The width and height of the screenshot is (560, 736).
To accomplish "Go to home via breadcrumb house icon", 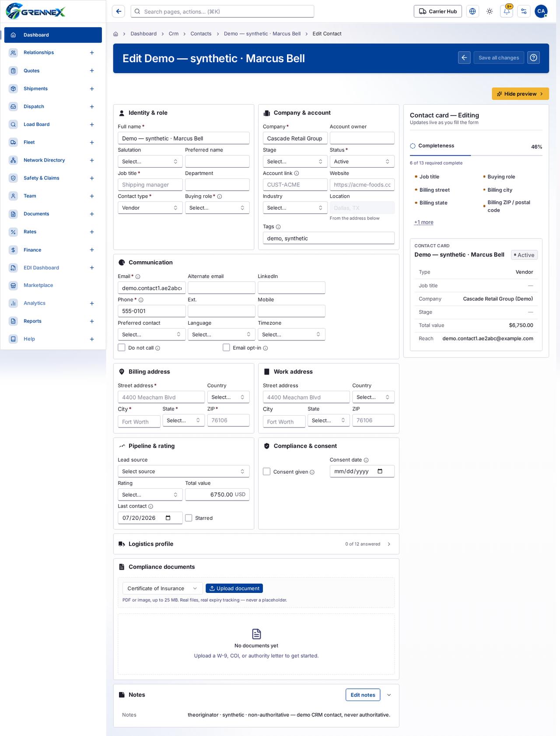I will [115, 34].
